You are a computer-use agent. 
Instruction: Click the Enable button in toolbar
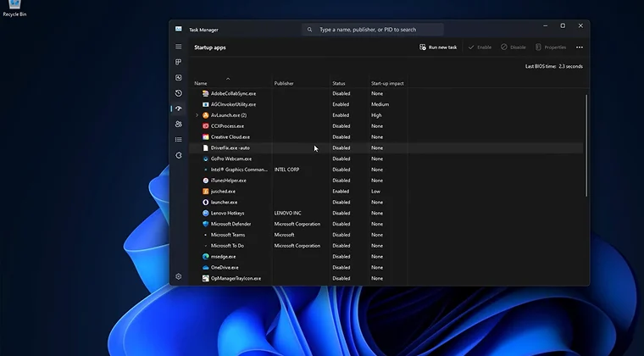click(480, 47)
